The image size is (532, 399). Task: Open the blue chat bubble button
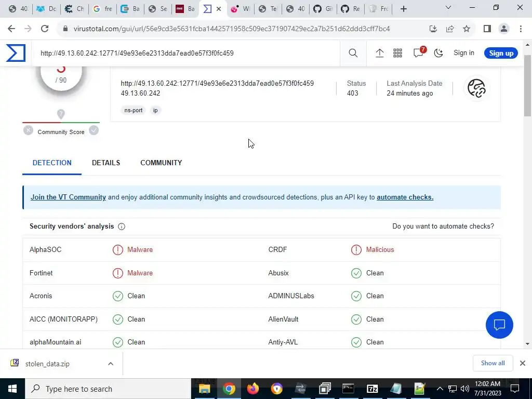tap(499, 325)
